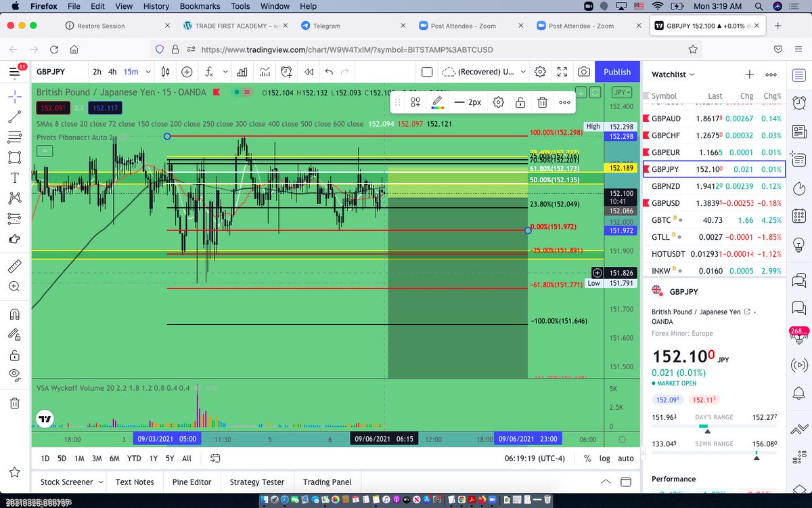Select the text annotation tool

(14, 178)
